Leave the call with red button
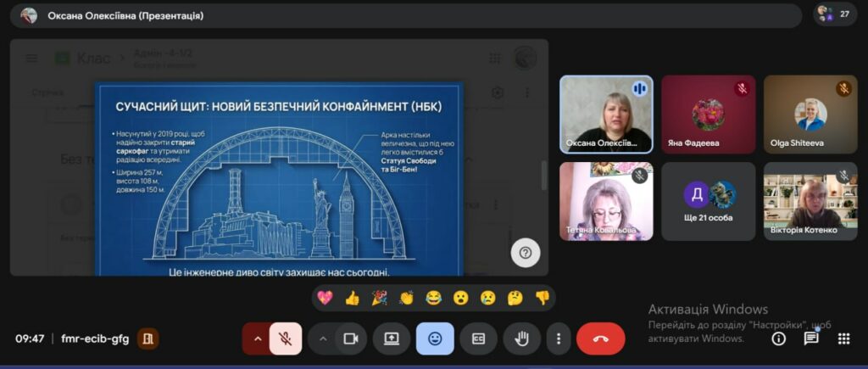868x369 pixels. point(600,338)
